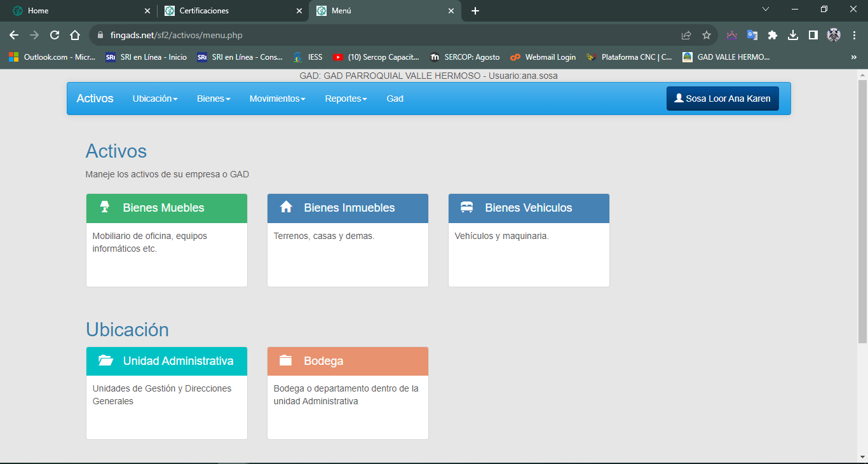Click the open folder icon on Unidad Administrativa
This screenshot has height=464, width=868.
pyautogui.click(x=105, y=360)
